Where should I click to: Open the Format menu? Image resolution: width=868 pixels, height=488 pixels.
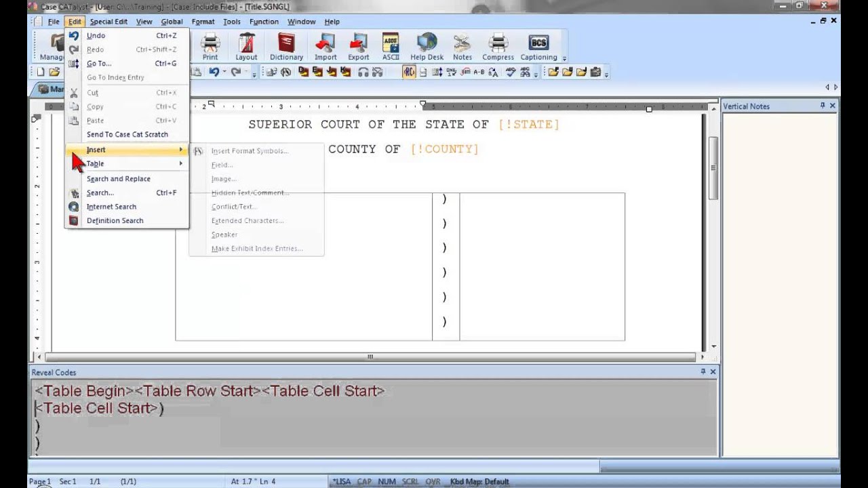click(203, 22)
